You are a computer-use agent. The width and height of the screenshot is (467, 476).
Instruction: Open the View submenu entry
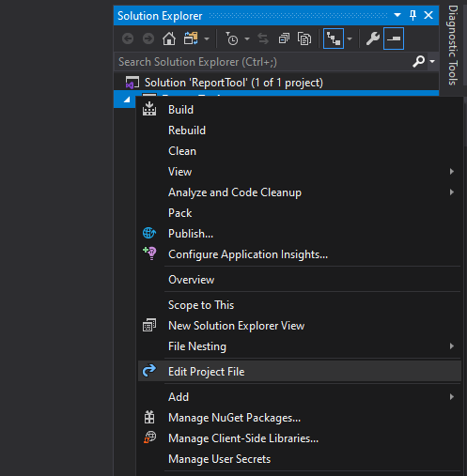pos(180,172)
